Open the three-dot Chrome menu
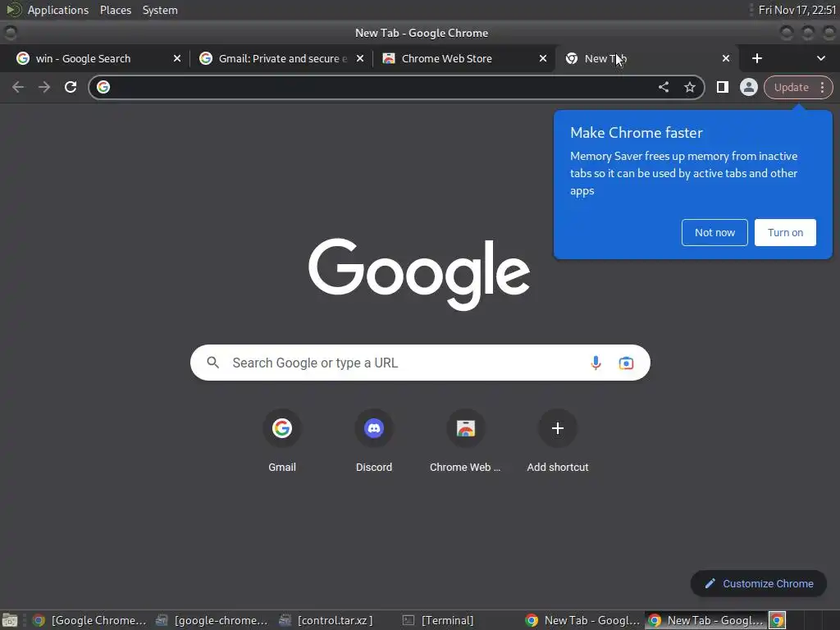This screenshot has height=630, width=840. 822,87
